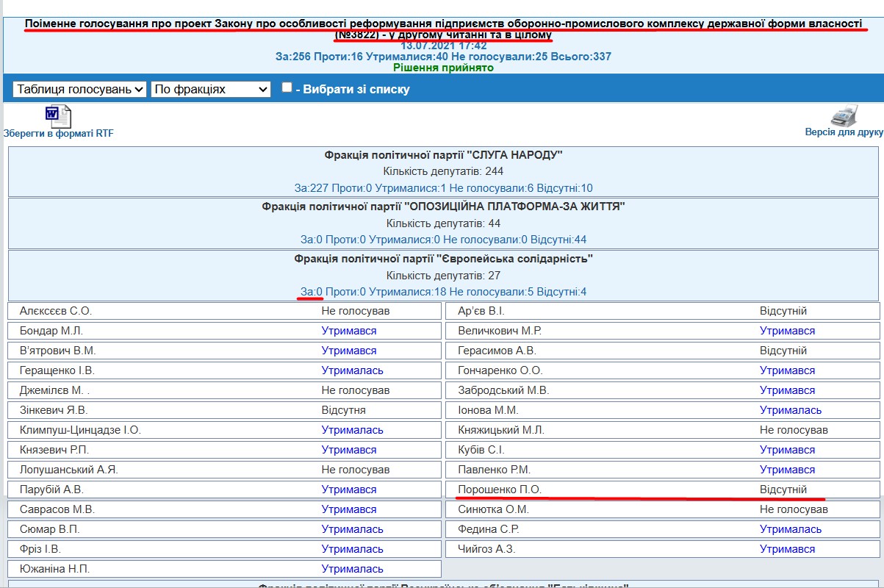Image resolution: width=884 pixels, height=588 pixels.
Task: Select deputy name 'Ар'єв В.І.'
Action: 481,311
